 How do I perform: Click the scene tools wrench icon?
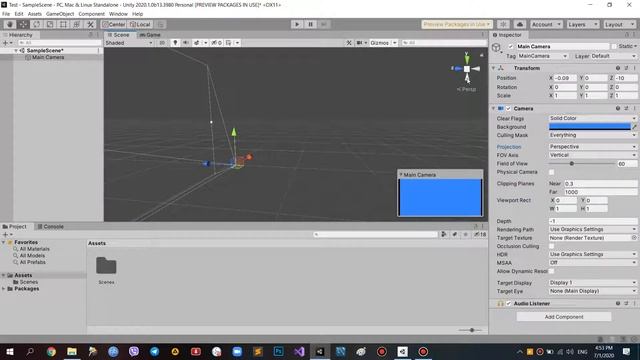pos(349,43)
